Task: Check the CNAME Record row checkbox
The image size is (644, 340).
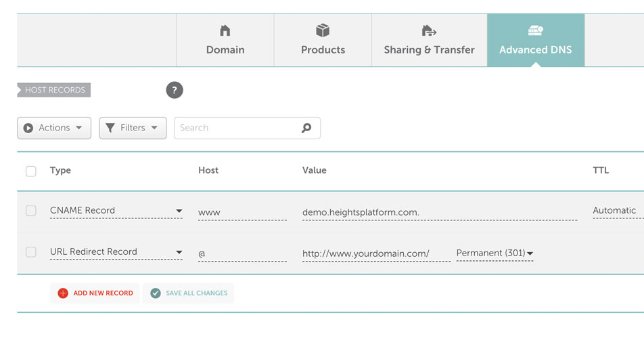Action: (31, 211)
